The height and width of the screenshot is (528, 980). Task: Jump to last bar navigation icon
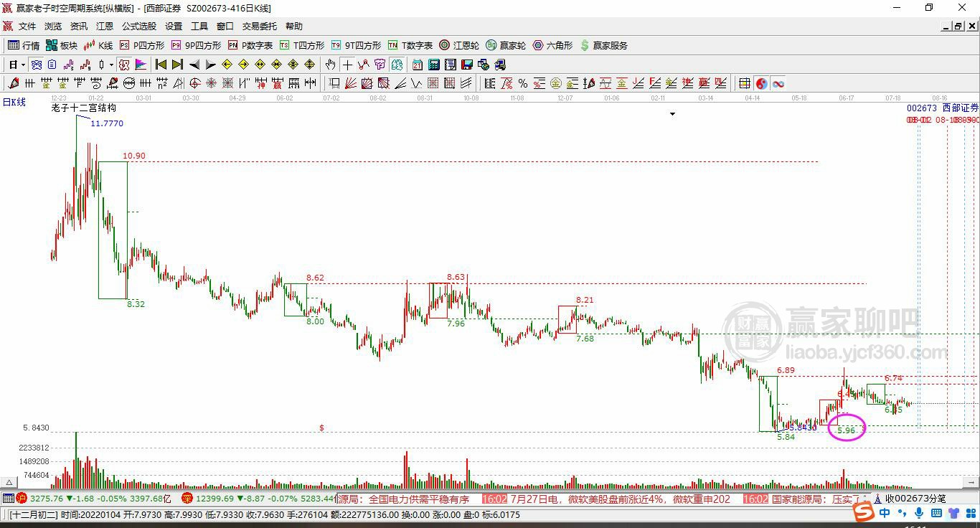tap(177, 65)
